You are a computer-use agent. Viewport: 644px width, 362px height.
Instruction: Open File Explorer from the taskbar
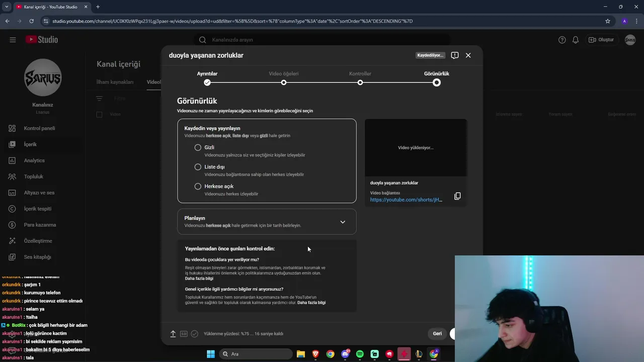point(300,354)
